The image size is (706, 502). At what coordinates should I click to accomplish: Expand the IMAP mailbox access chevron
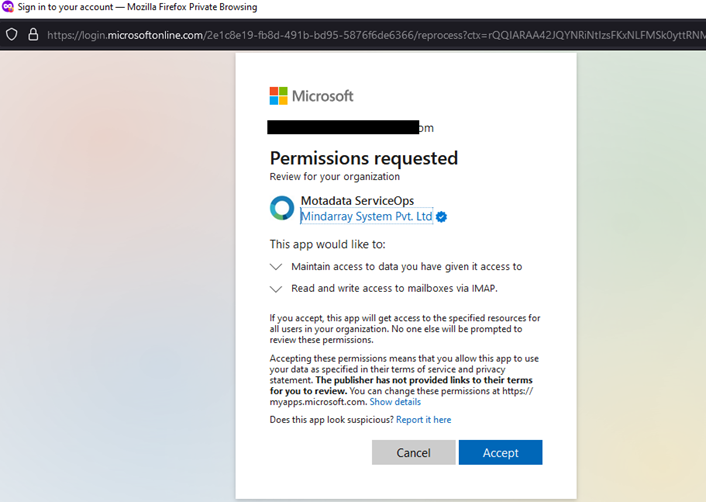(x=277, y=289)
